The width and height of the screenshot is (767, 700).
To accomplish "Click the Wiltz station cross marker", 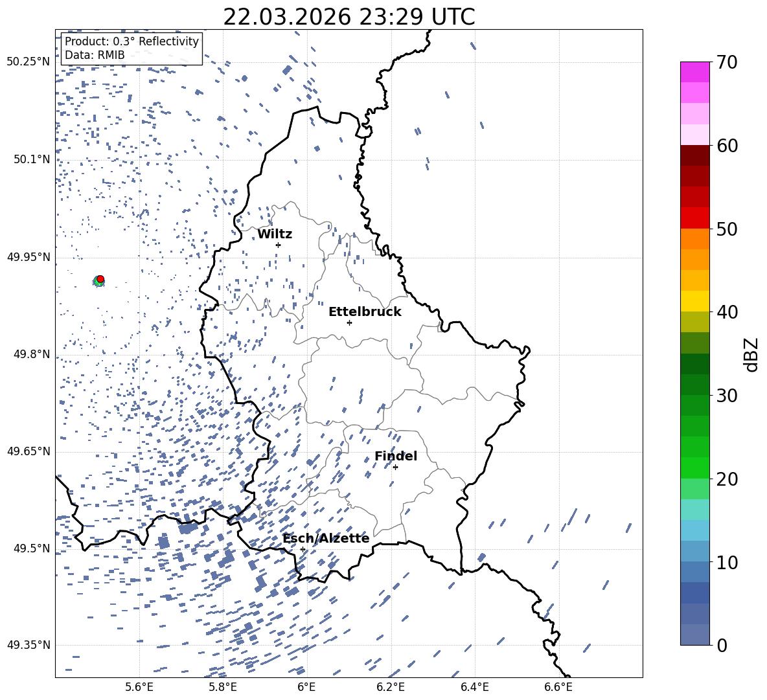I will click(x=279, y=245).
